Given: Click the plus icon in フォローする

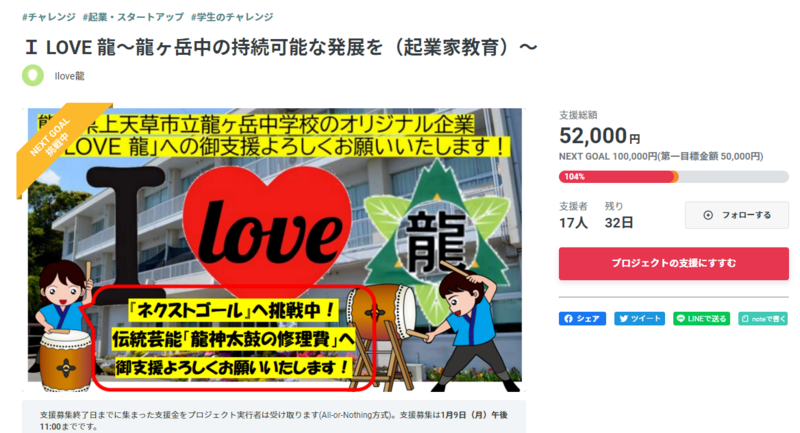Looking at the screenshot, I should click(x=708, y=215).
